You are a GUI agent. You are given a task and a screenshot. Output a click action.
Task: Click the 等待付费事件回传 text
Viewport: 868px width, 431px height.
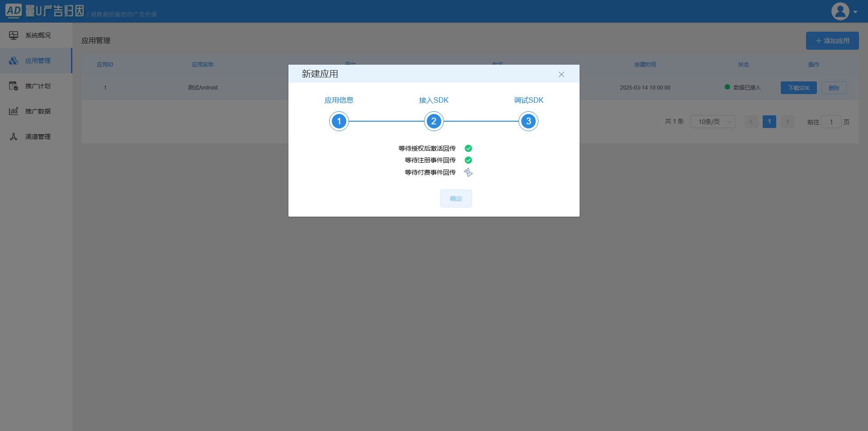[430, 172]
